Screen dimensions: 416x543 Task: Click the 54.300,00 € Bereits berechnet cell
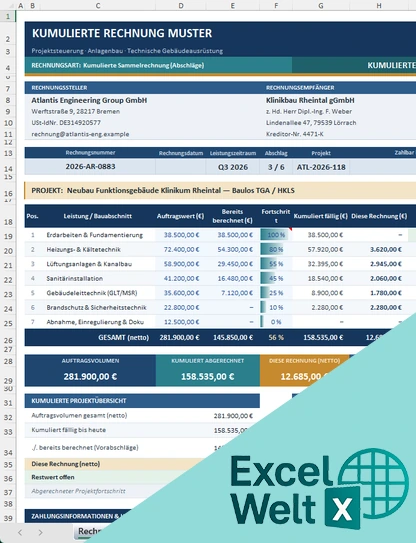(x=233, y=249)
